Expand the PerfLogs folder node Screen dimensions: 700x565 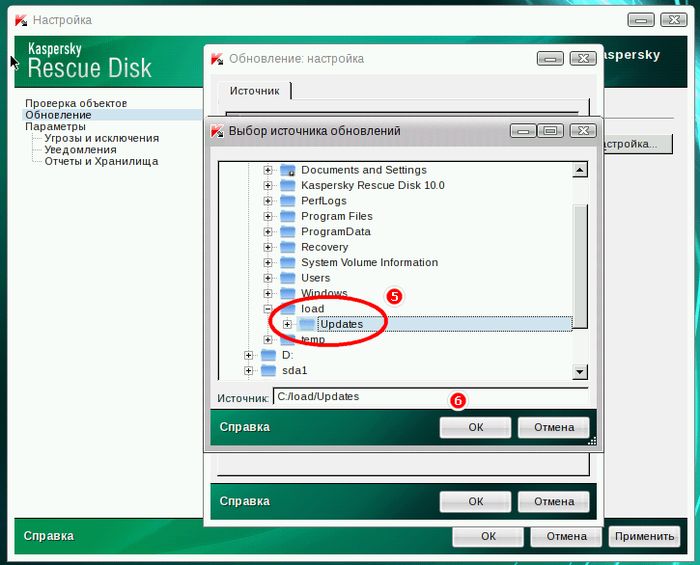point(267,201)
